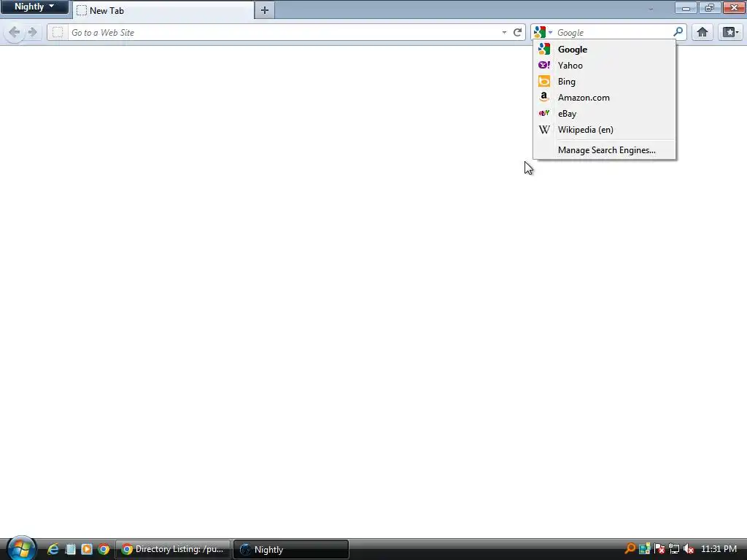747x560 pixels.
Task: Go to home page via house icon
Action: click(703, 32)
